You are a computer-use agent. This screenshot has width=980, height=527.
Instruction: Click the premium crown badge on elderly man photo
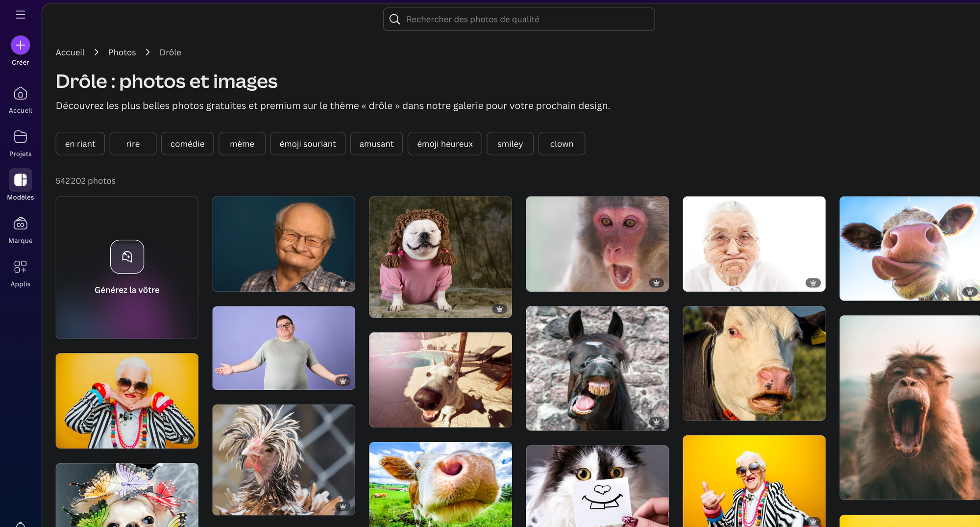coord(343,283)
